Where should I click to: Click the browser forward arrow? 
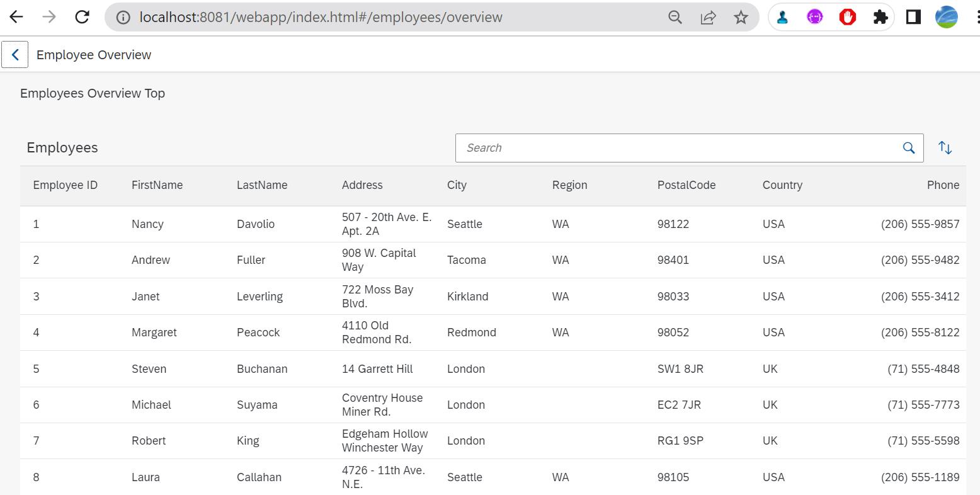49,17
